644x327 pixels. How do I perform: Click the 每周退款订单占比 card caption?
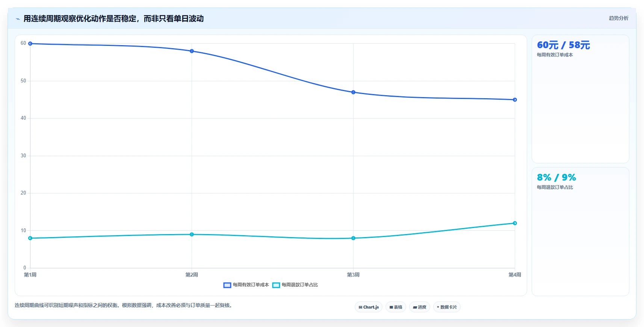pos(555,187)
